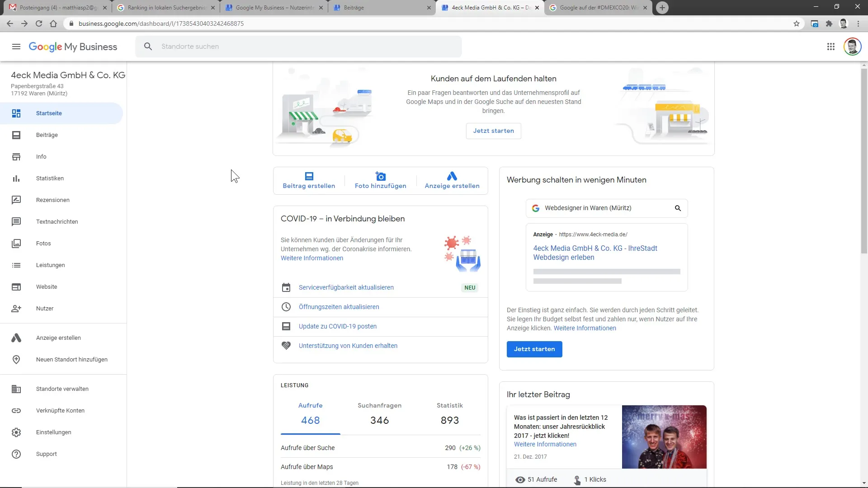Open Leistungen list icon
868x488 pixels.
pos(16,265)
